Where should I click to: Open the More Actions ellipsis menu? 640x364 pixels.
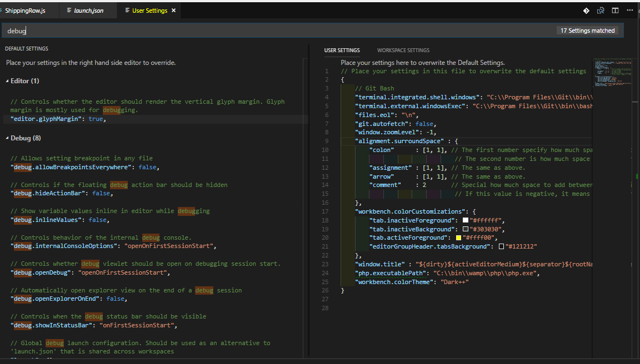click(630, 11)
